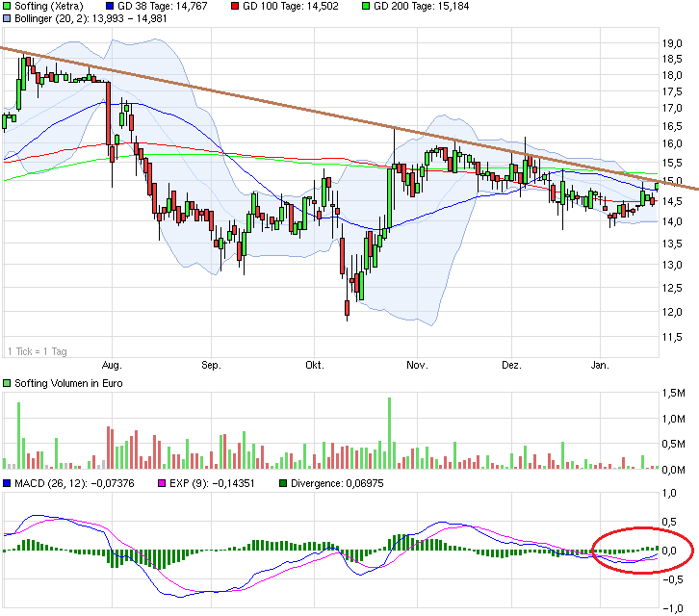
Task: Click the tall green volume bar in July
Action: pyautogui.click(x=18, y=435)
